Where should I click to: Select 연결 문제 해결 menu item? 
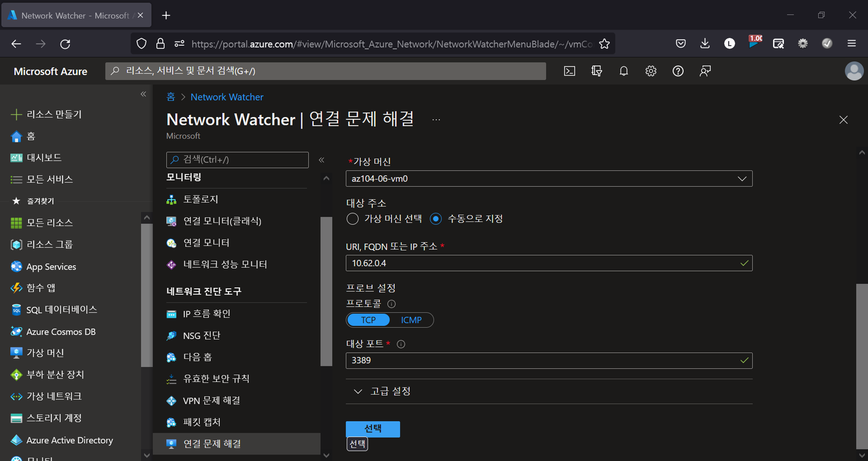pyautogui.click(x=237, y=444)
